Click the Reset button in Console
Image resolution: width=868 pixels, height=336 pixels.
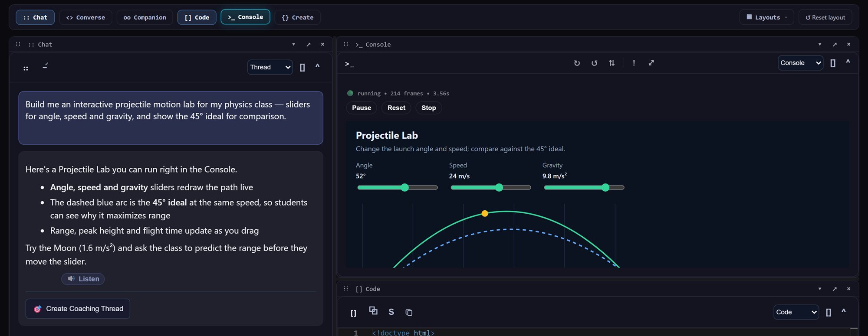[x=396, y=108]
